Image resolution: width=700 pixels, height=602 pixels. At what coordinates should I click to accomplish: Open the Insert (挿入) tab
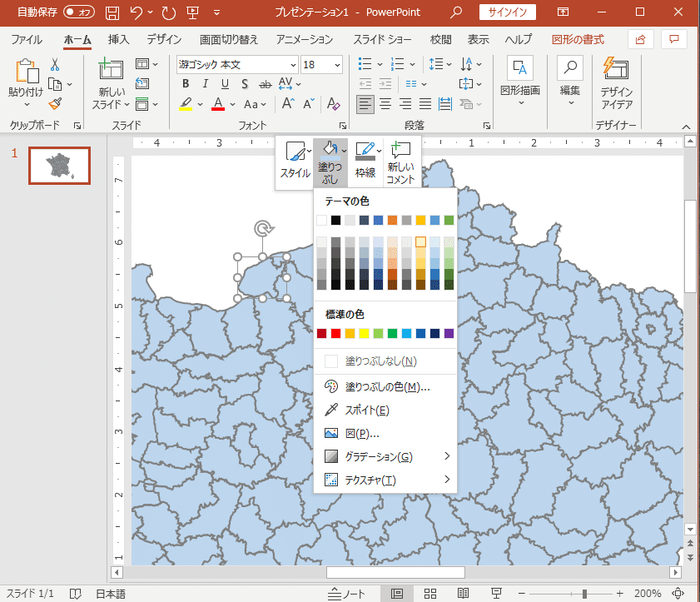pyautogui.click(x=118, y=40)
